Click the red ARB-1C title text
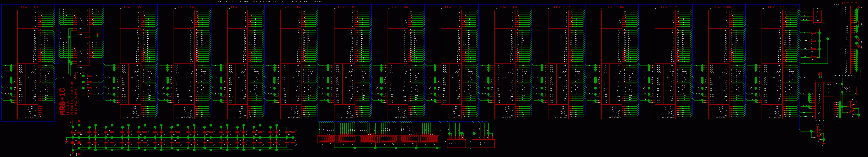Screen dimensions: 868x157 [x=63, y=101]
